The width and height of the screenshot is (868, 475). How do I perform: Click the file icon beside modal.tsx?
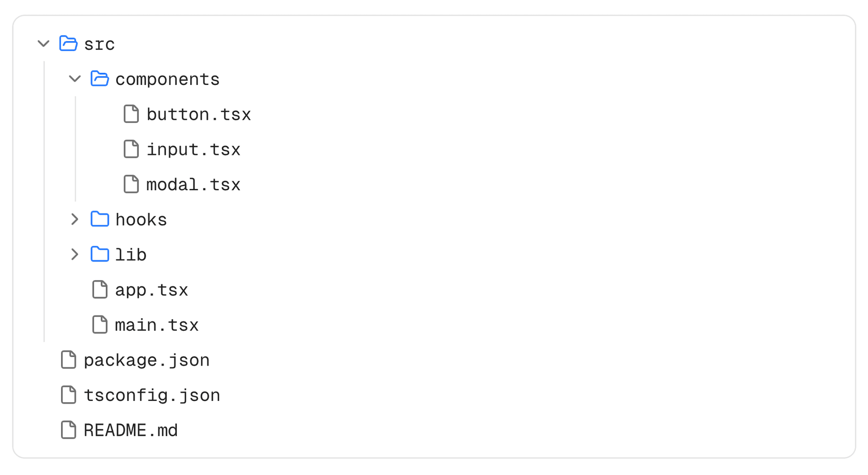coord(131,184)
